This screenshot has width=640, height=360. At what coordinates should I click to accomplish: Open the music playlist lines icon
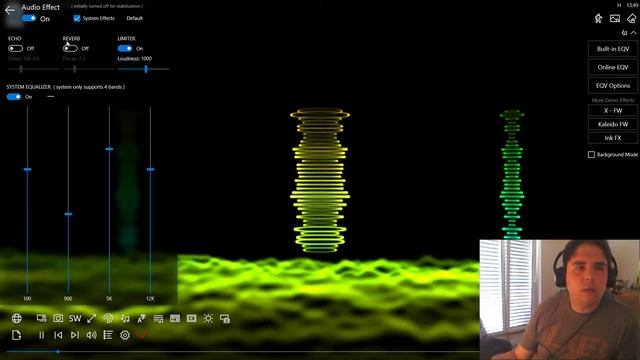pyautogui.click(x=158, y=318)
